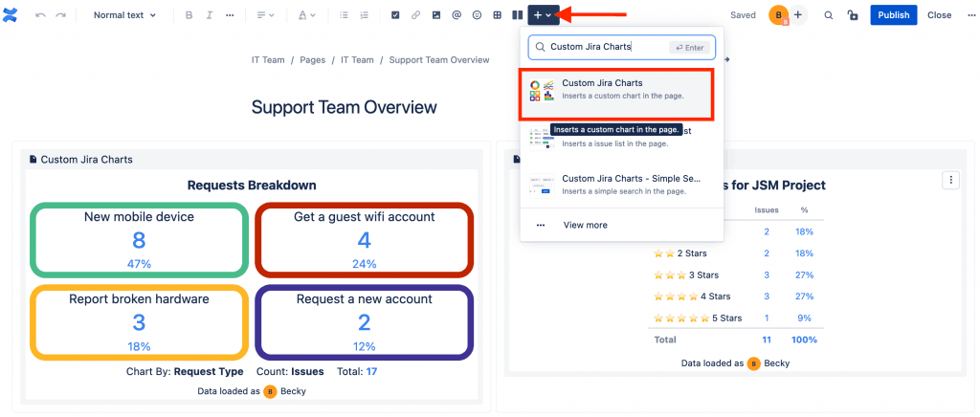
Task: Toggle italic formatting
Action: click(210, 15)
